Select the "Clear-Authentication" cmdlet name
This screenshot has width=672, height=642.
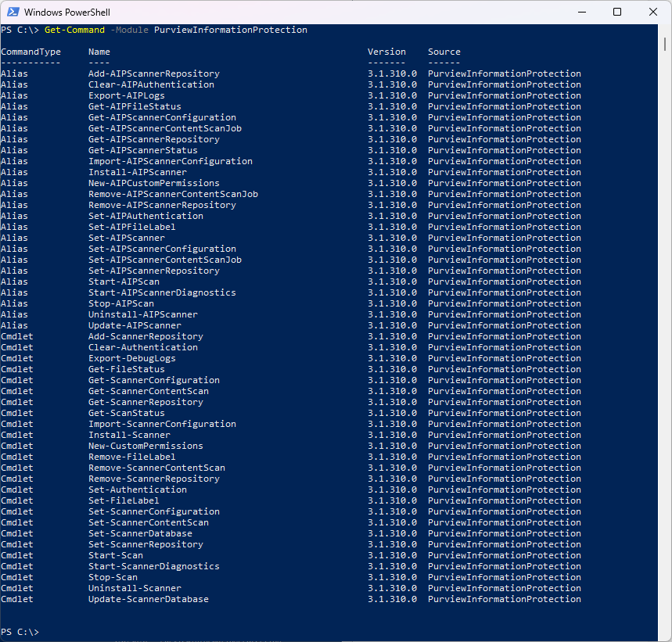[142, 347]
